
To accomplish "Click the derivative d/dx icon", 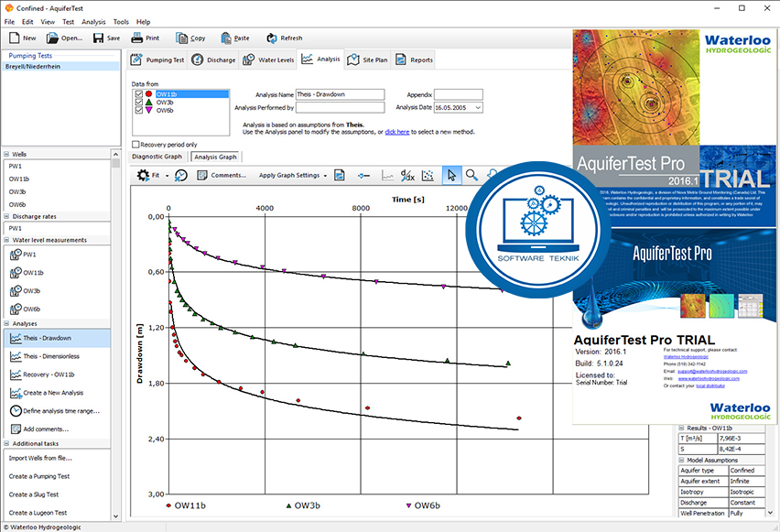I will point(407,175).
